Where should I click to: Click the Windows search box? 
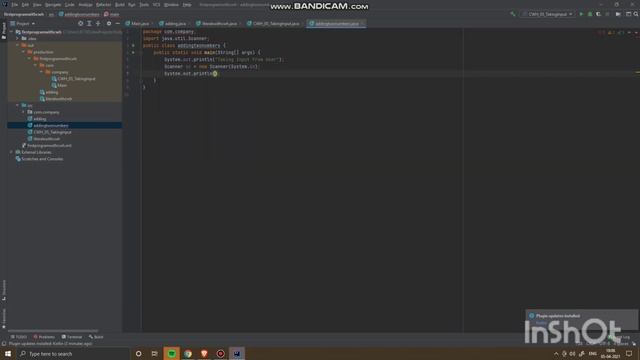[x=73, y=353]
